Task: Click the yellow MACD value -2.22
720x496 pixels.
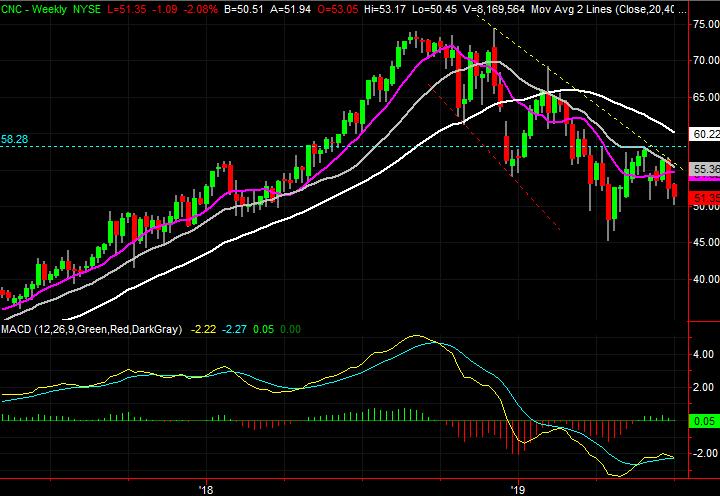Action: (203, 329)
